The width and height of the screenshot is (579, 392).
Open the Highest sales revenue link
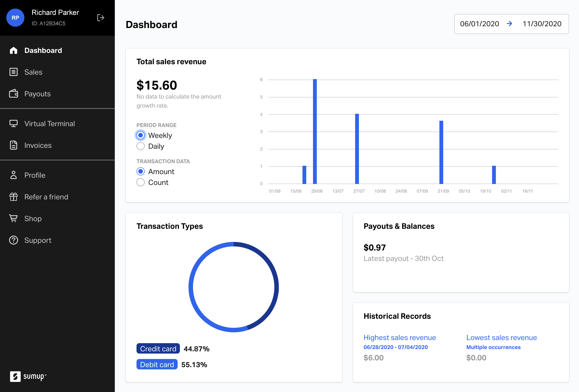pos(399,337)
